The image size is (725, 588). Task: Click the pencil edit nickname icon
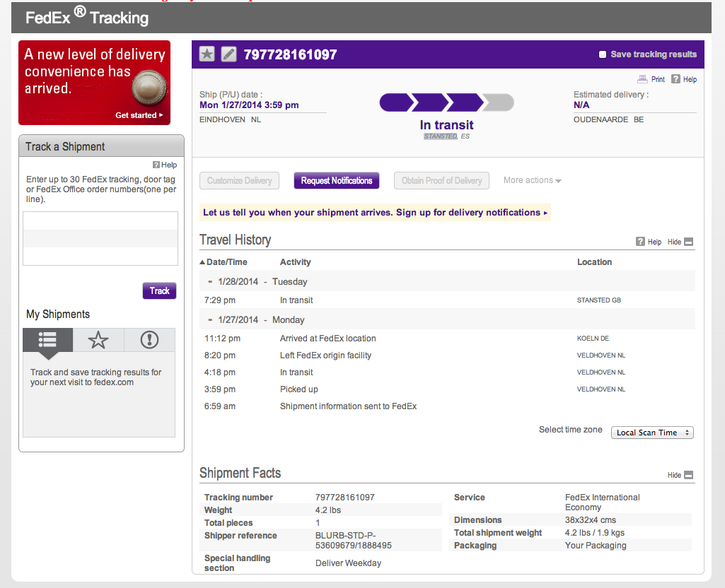(229, 54)
